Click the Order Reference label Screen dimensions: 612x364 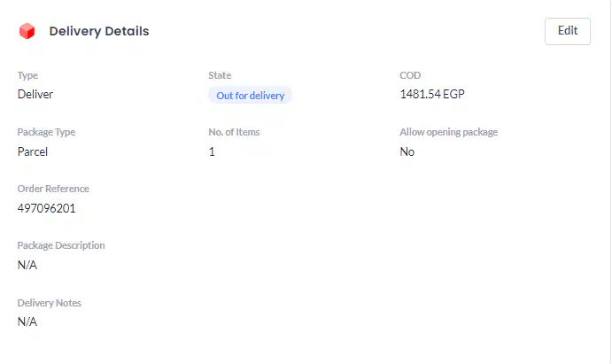(53, 189)
